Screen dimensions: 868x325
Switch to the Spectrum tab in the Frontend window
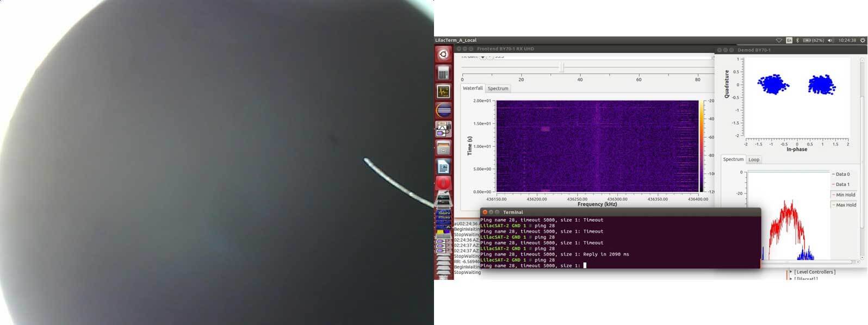[x=498, y=89]
